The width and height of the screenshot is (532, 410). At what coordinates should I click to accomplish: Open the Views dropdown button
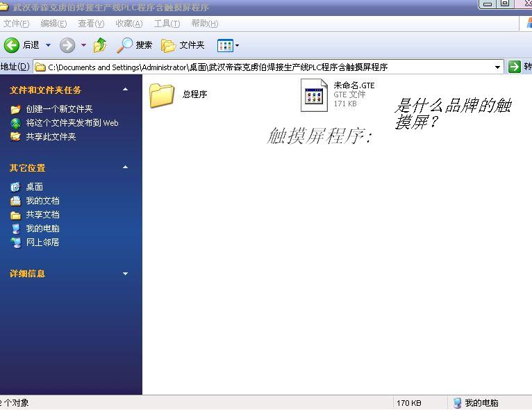228,45
